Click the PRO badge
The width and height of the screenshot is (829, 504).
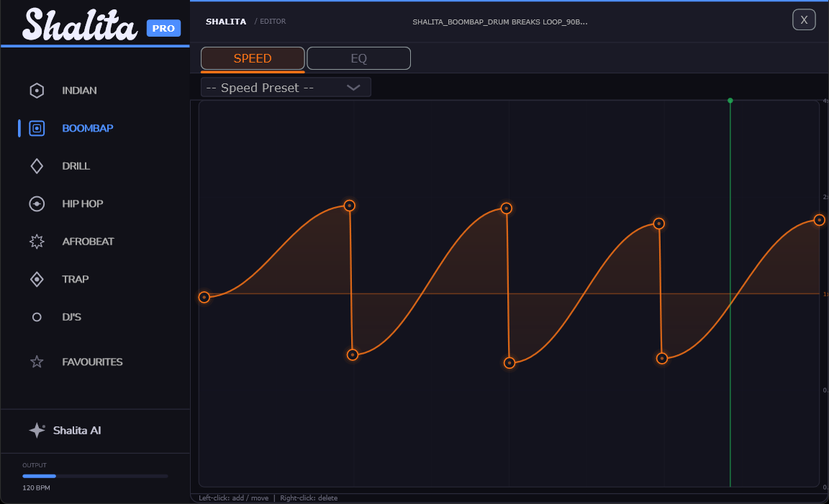pyautogui.click(x=163, y=28)
